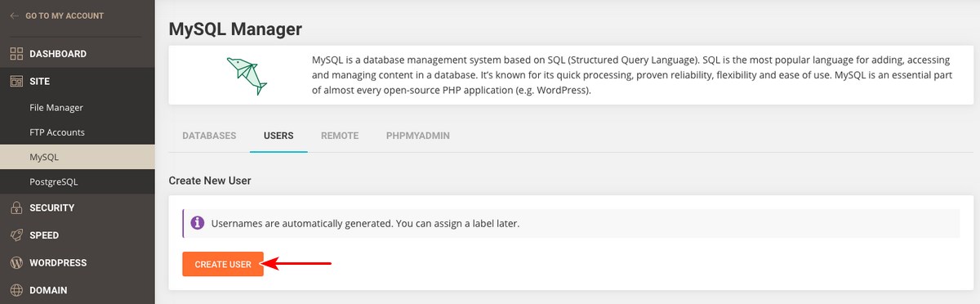Click the Domain globe icon

(x=16, y=290)
